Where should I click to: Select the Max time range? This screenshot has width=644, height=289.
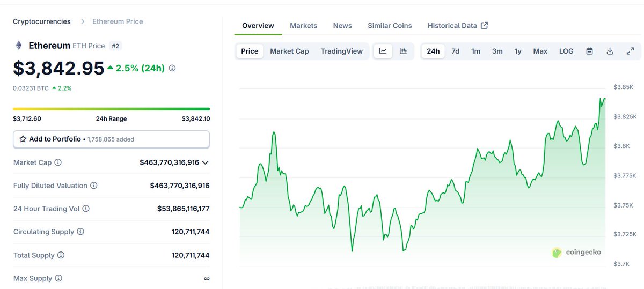[x=540, y=51]
